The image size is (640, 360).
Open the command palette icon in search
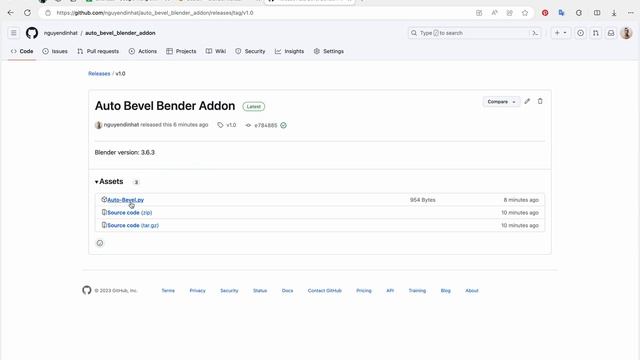pos(535,33)
